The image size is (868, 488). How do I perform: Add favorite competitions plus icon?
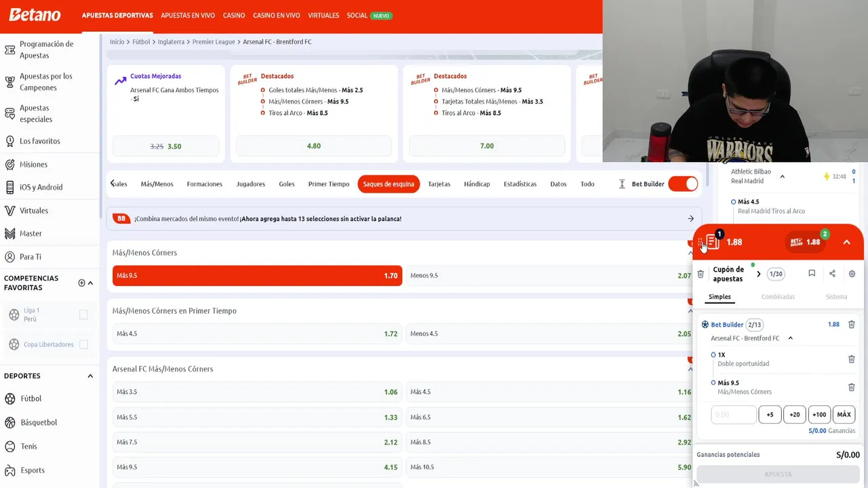pos(81,283)
